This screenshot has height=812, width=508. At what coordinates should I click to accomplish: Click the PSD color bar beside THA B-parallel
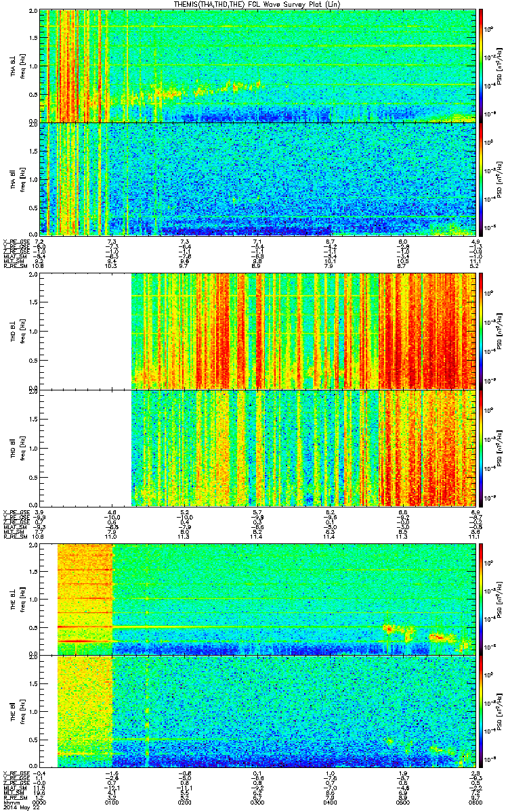[x=481, y=178]
